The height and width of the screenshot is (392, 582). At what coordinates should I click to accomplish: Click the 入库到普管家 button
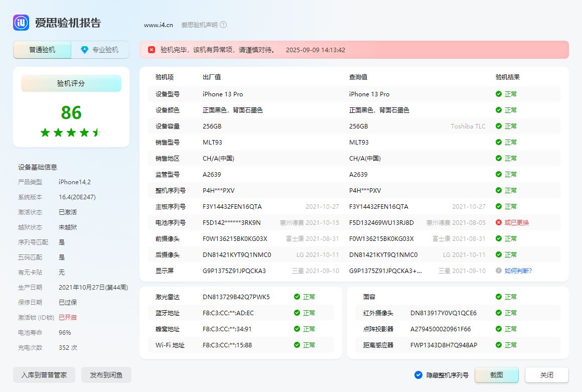(44, 374)
